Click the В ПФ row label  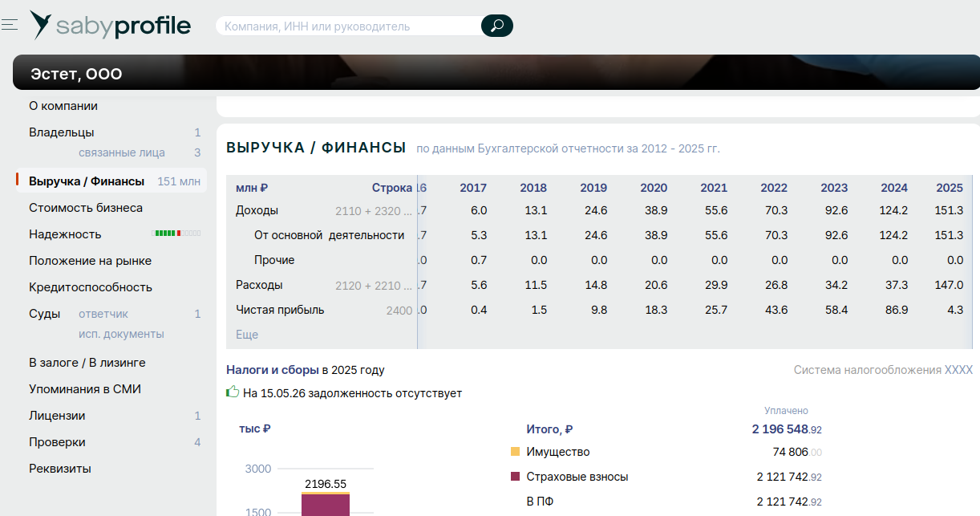tap(541, 502)
